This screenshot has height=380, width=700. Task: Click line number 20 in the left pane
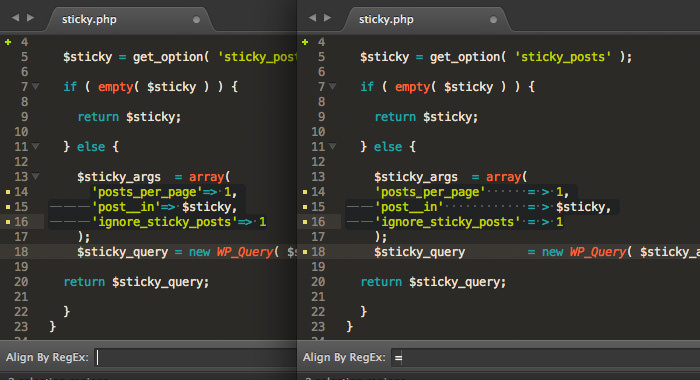pyautogui.click(x=21, y=282)
